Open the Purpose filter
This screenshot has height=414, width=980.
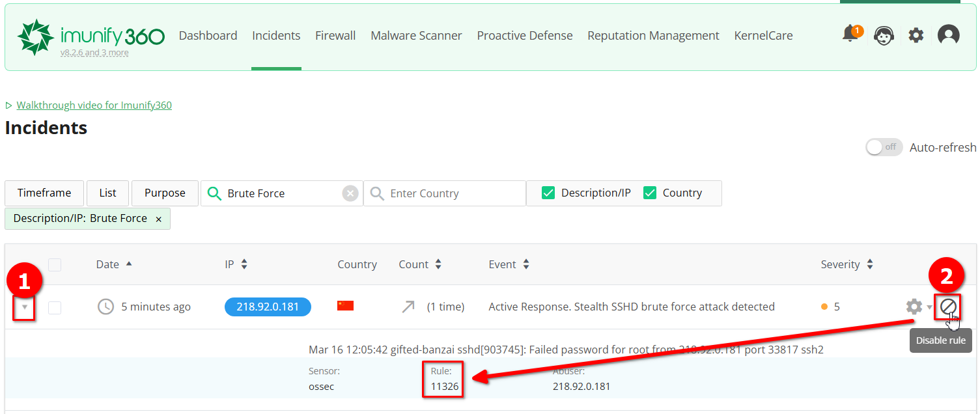pos(165,193)
